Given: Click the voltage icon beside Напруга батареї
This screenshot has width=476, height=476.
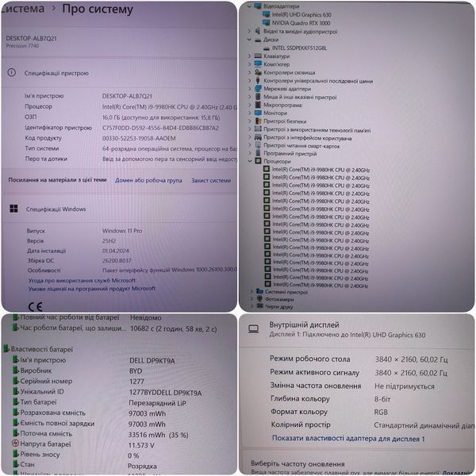Looking at the screenshot, I should (16, 443).
